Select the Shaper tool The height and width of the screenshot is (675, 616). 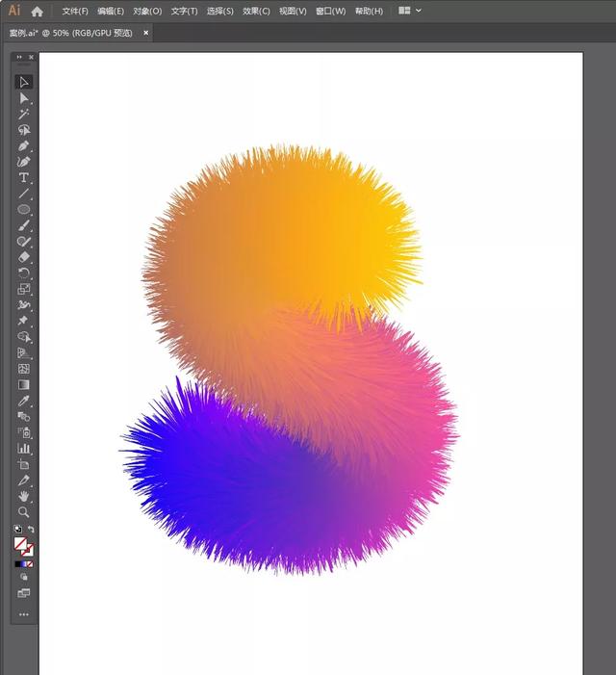(24, 242)
